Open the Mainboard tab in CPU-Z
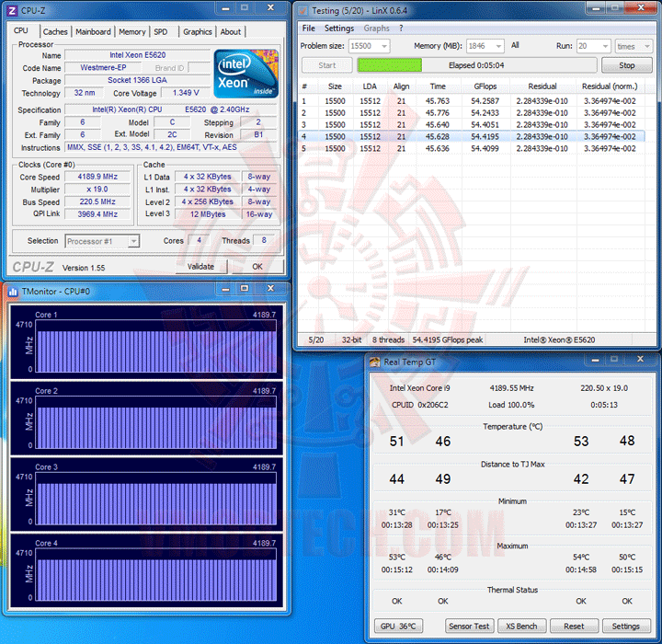The image size is (662, 644). 93,31
